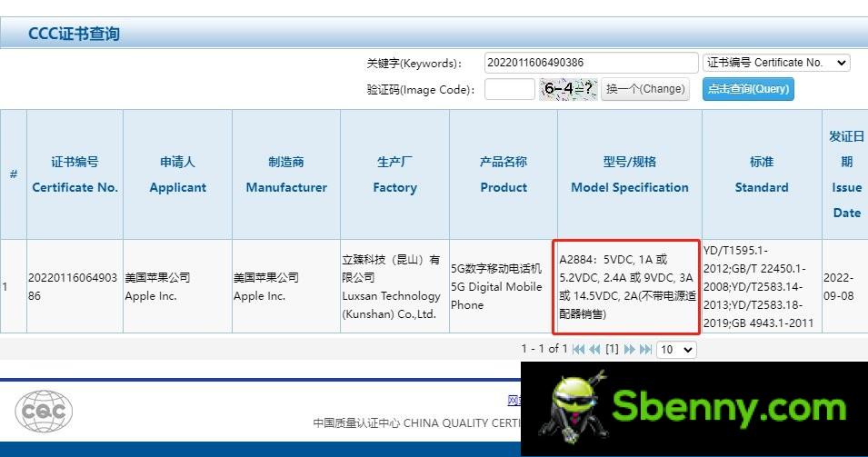This screenshot has height=457, width=868.
Task: Go to previous page of results
Action: (x=594, y=349)
